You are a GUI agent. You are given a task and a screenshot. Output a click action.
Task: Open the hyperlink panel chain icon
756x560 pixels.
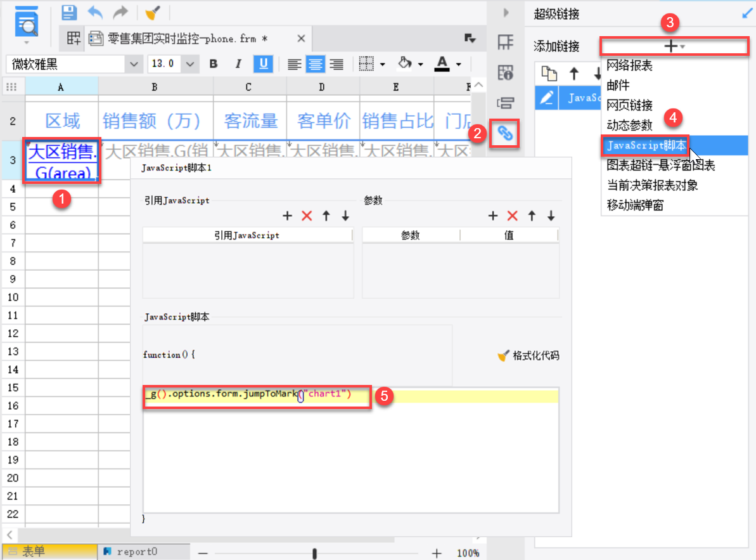click(x=505, y=133)
